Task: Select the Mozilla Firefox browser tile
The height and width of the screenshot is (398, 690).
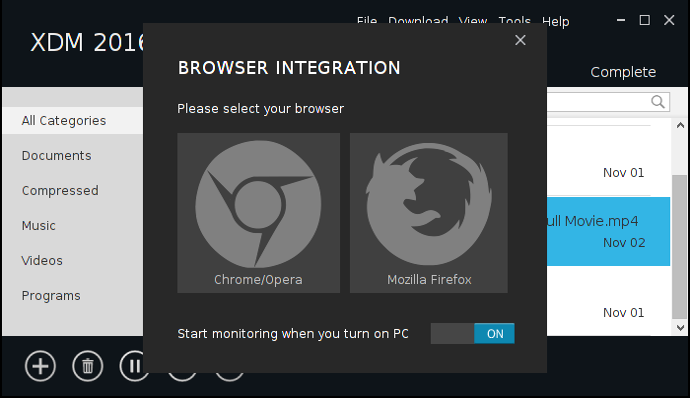Action: pyautogui.click(x=429, y=213)
